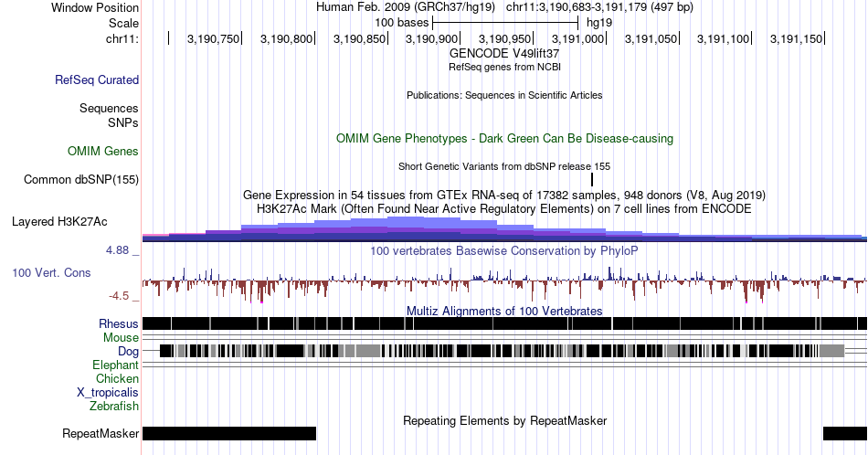Screen dimensions: 868x455
Task: Click the Dog alignment label
Action: click(128, 352)
